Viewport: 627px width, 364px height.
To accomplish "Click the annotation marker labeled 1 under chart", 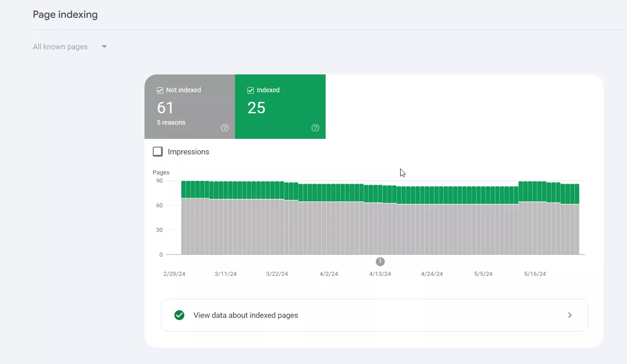I will click(x=380, y=262).
